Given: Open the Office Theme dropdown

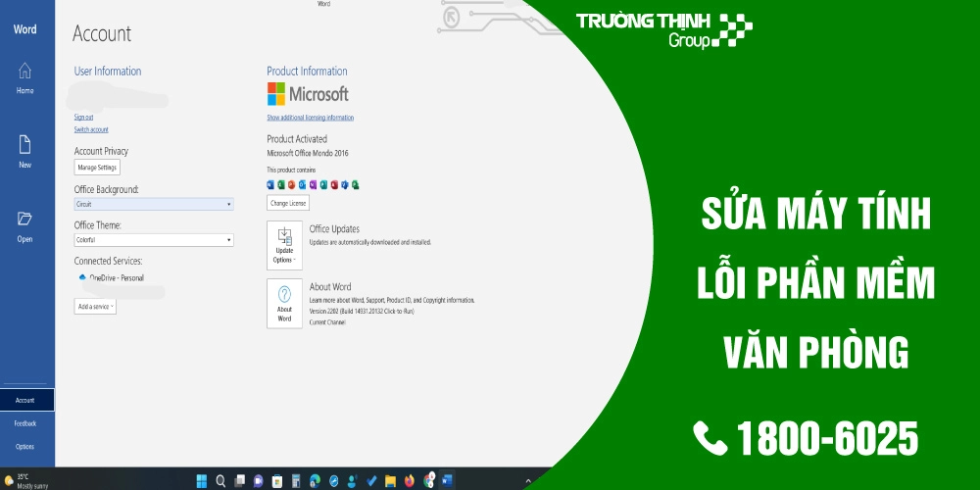Looking at the screenshot, I should (x=154, y=239).
